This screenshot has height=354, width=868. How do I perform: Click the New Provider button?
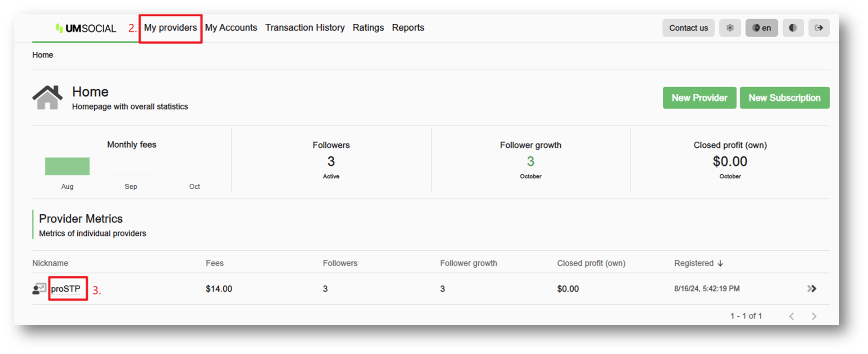[x=699, y=97]
